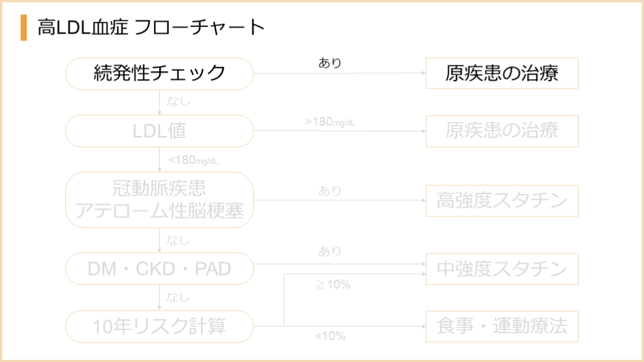Select the DM・CKD・PAD box
644x362 pixels.
[159, 269]
